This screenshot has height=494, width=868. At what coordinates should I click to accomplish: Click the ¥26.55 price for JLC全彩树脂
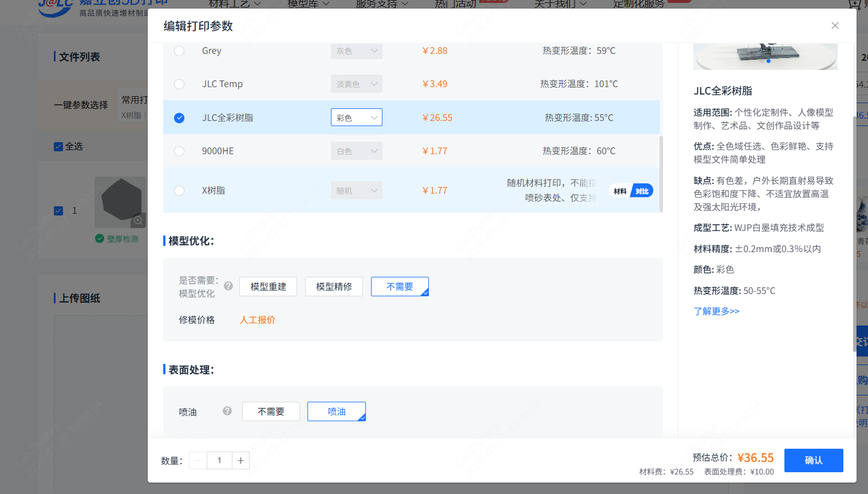437,117
